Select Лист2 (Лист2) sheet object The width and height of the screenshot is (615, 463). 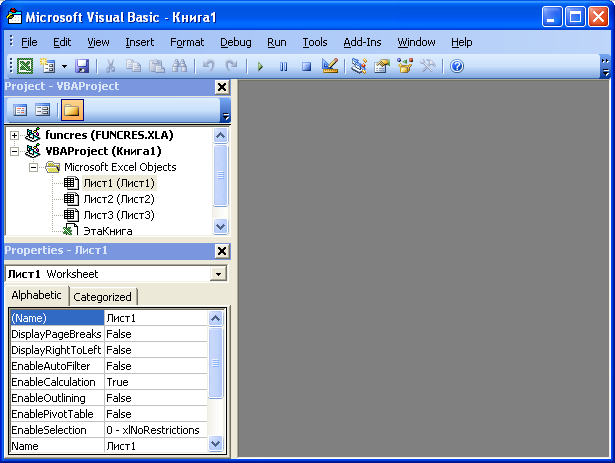(119, 199)
